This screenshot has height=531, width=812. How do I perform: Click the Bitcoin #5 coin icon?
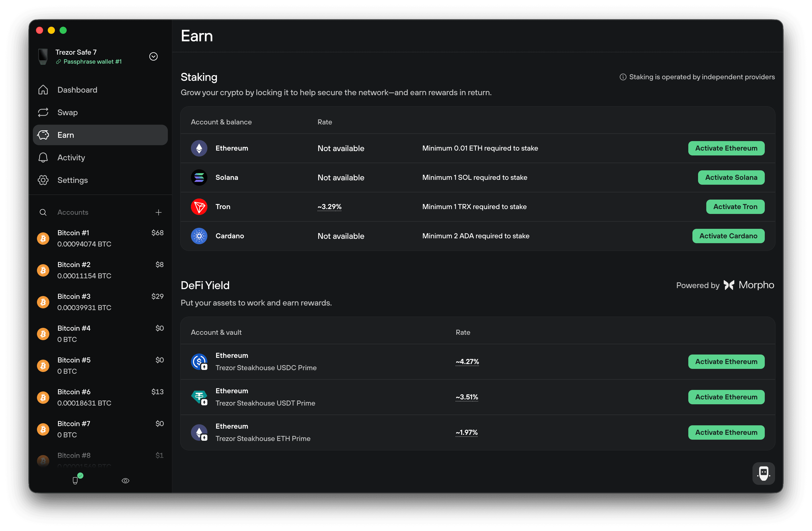pos(43,366)
